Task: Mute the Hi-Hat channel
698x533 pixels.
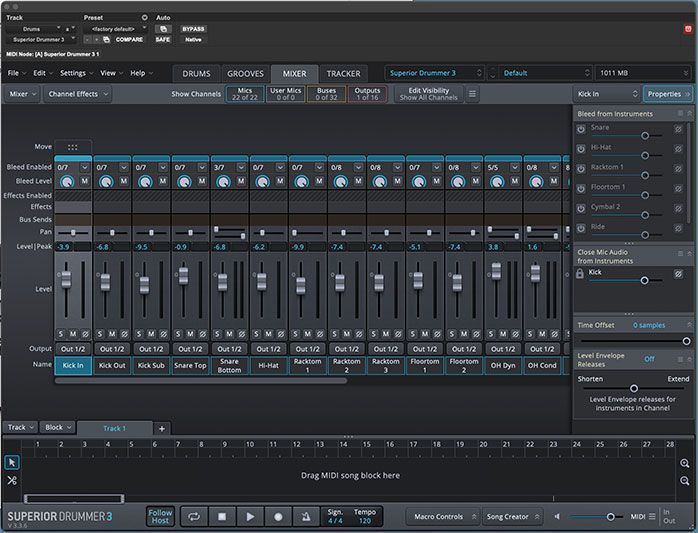Action: [268, 334]
